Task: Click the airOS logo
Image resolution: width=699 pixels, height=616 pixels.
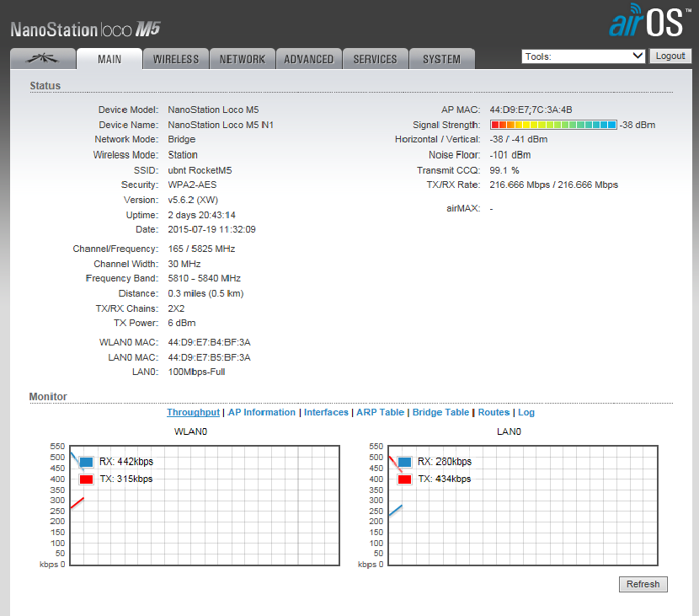Action: click(x=649, y=21)
